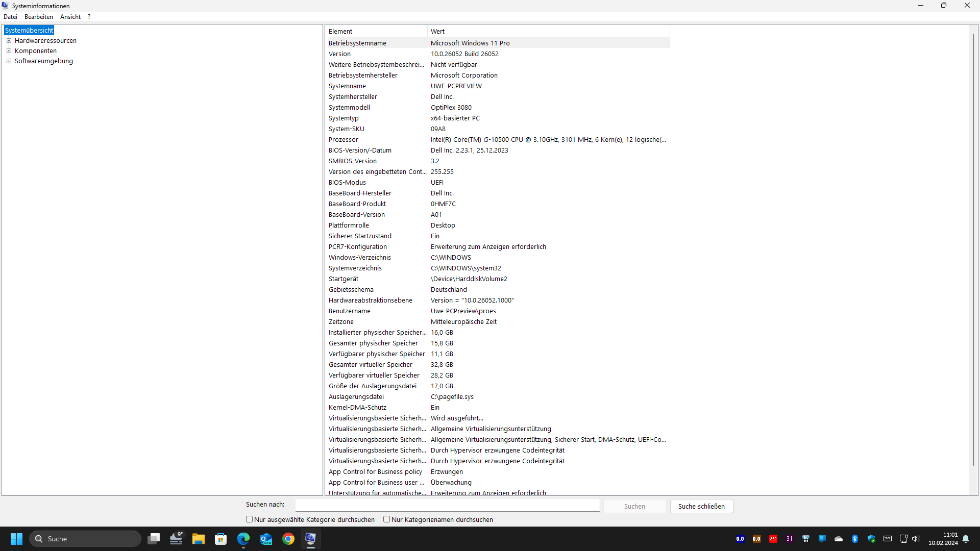Open Task View from the taskbar
Image resolution: width=980 pixels, height=551 pixels.
(154, 539)
